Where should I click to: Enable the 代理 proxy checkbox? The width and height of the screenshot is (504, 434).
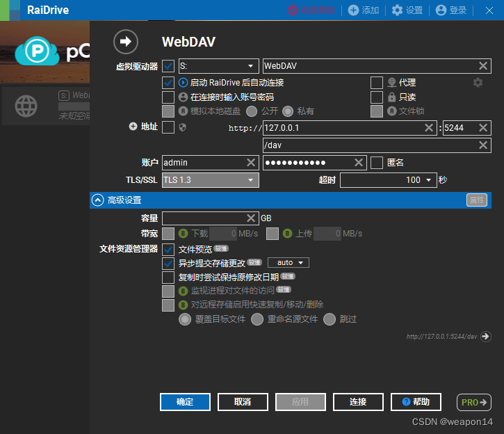click(x=376, y=83)
